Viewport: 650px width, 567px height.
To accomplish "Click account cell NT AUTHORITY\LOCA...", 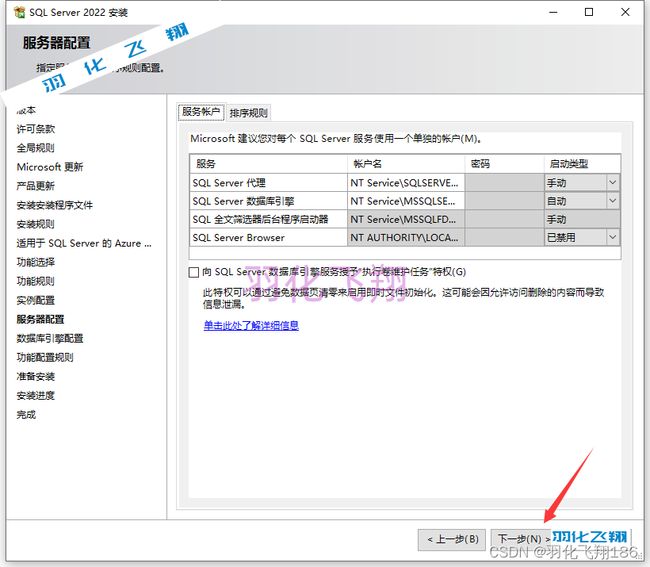I will [405, 237].
